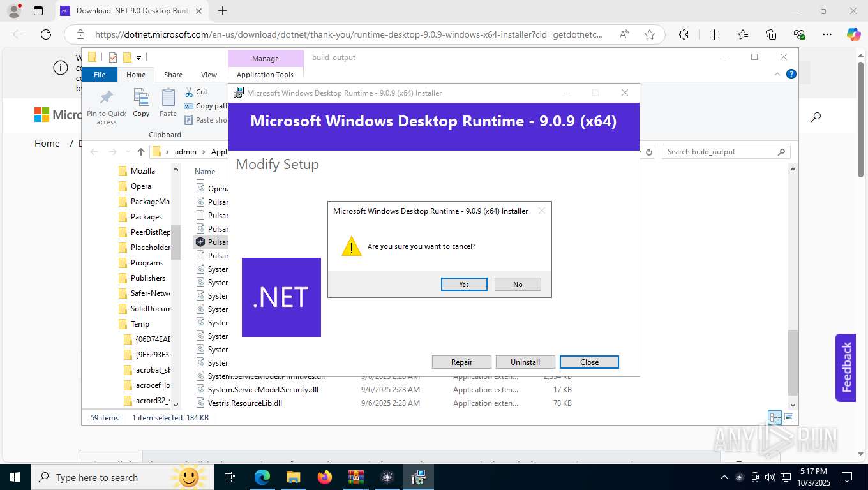The height and width of the screenshot is (490, 868).
Task: Open Edge profile avatar icon
Action: pyautogui.click(x=13, y=11)
